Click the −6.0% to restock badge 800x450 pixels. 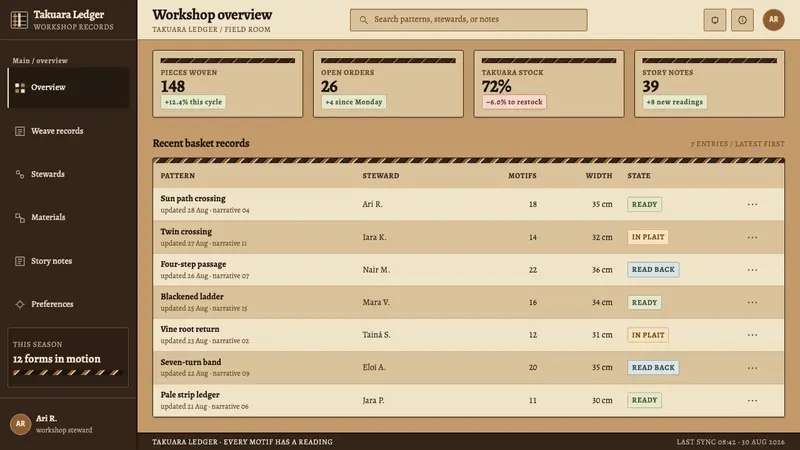pos(514,102)
